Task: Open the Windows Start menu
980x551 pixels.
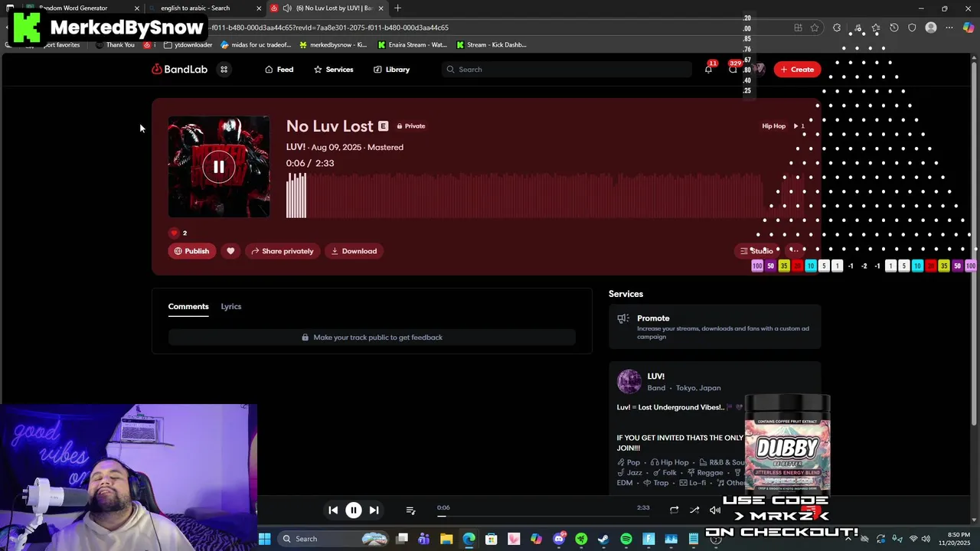Action: point(264,539)
